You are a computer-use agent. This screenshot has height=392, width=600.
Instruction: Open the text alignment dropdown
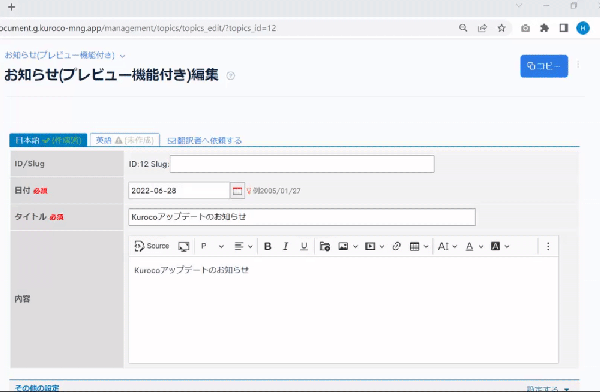tap(243, 246)
